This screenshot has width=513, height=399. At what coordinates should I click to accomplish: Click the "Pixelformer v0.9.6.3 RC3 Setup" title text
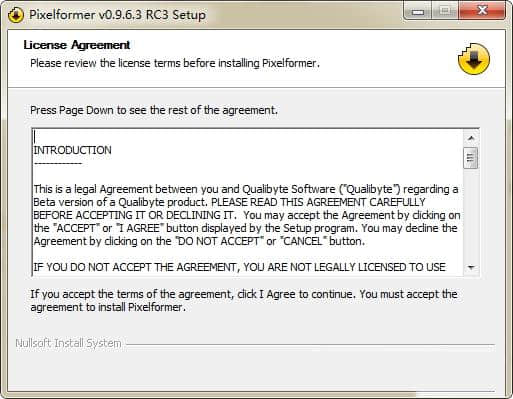(x=117, y=15)
